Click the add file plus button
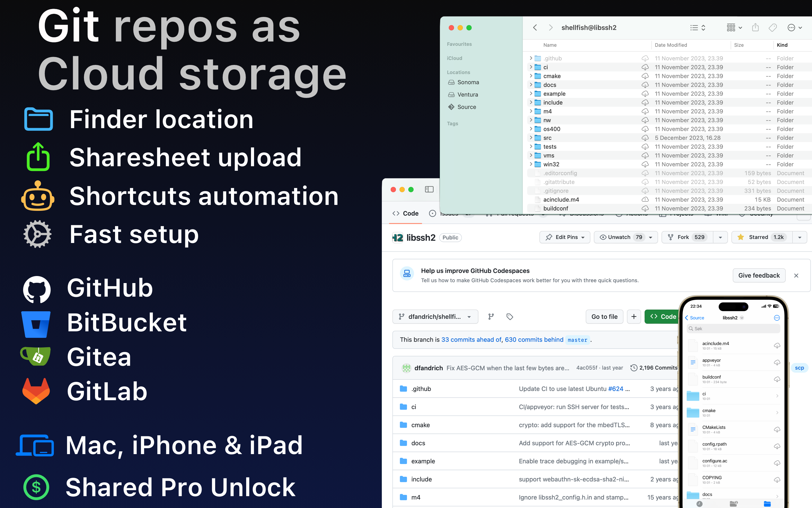The width and height of the screenshot is (812, 508). coord(634,316)
